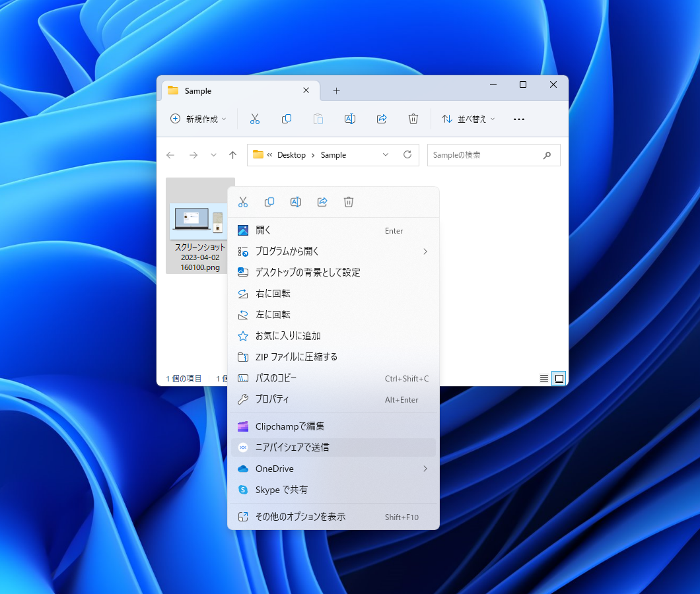The height and width of the screenshot is (594, 700).
Task: Choose ZIP ファイルに圧縮する
Action: (x=333, y=356)
